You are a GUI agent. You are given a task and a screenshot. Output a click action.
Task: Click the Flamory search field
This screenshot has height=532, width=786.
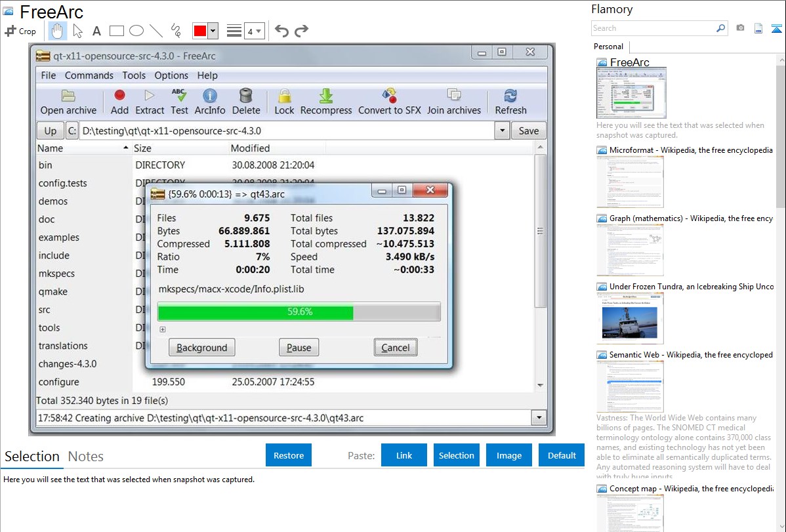point(653,28)
